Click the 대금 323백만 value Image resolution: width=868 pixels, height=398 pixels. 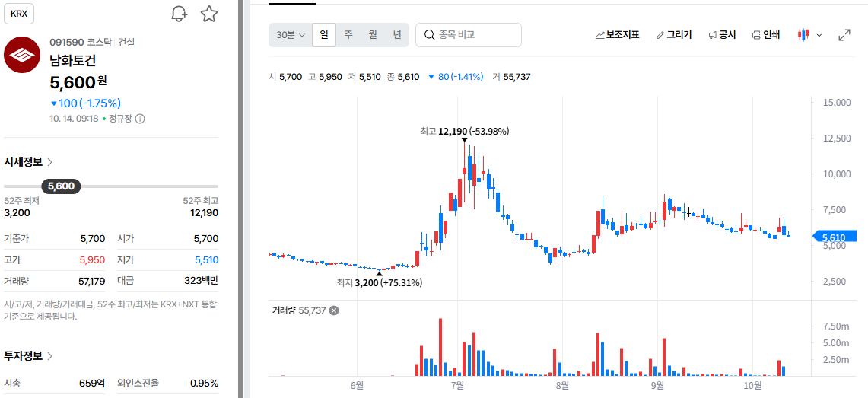point(202,282)
